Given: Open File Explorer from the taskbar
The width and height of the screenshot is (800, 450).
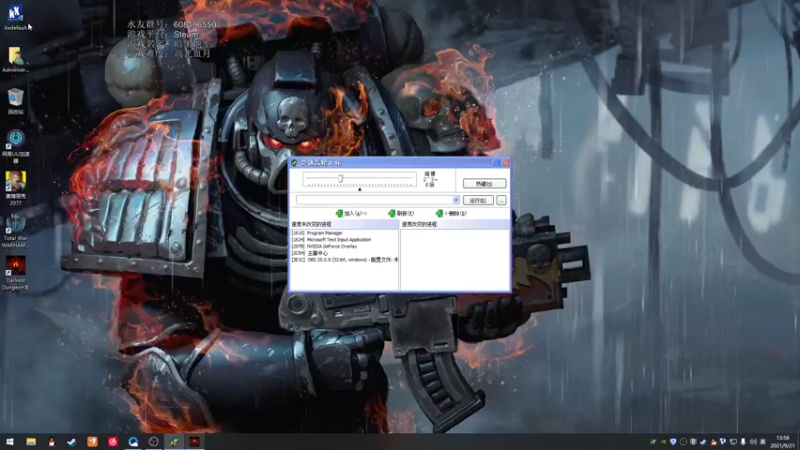Looking at the screenshot, I should (31, 442).
